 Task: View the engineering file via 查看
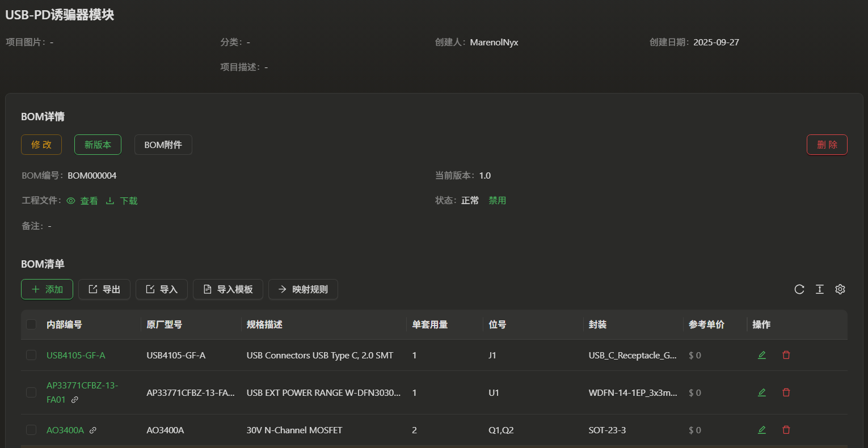click(x=82, y=201)
